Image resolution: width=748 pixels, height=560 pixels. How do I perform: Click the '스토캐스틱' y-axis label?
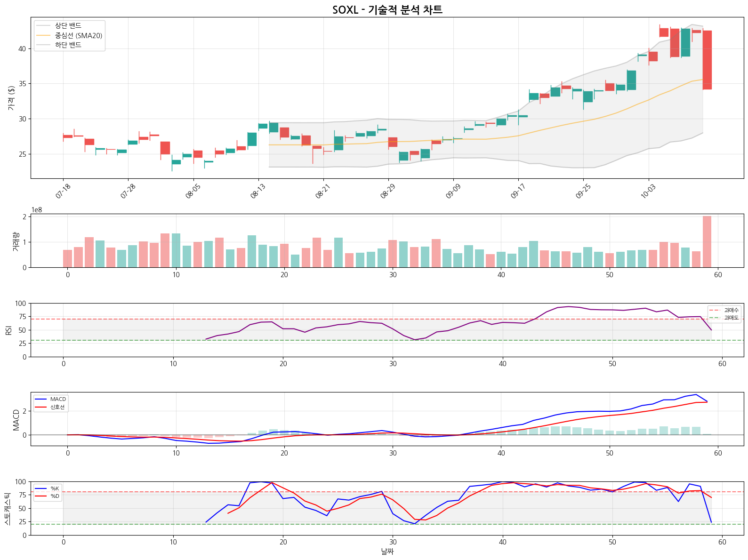tap(7, 508)
